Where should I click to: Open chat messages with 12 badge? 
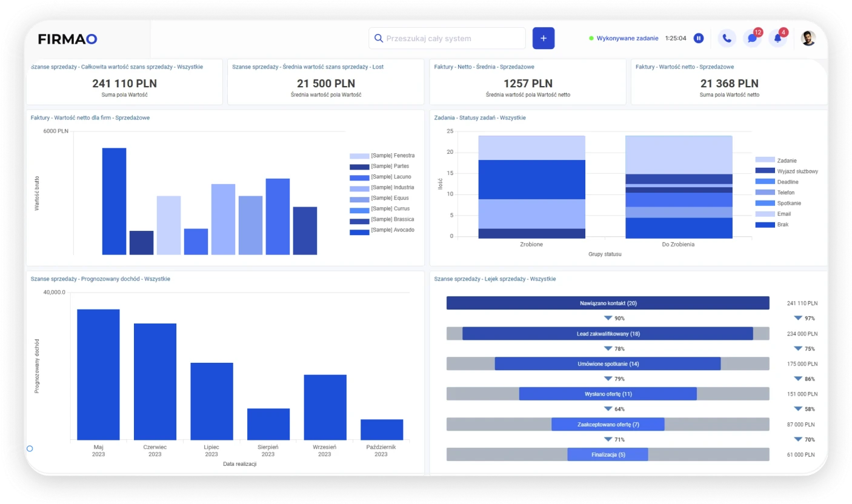tap(752, 38)
